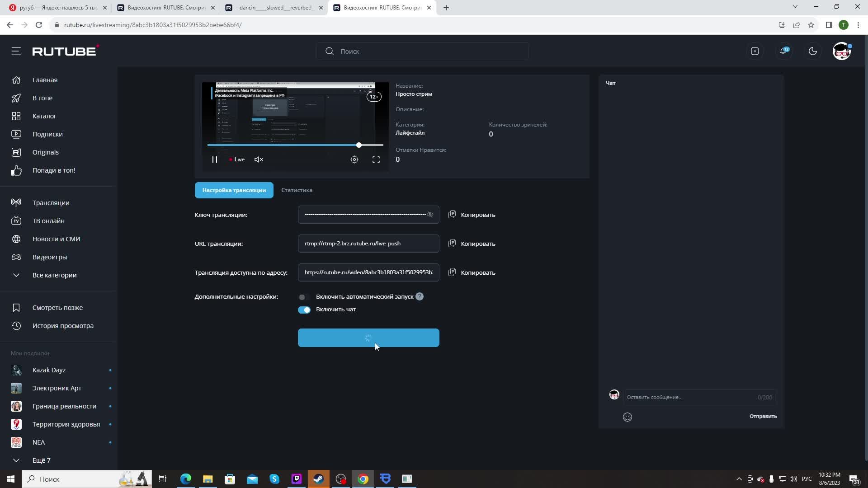Click the stream player progress slider handle
The height and width of the screenshot is (488, 868).
[x=359, y=145]
